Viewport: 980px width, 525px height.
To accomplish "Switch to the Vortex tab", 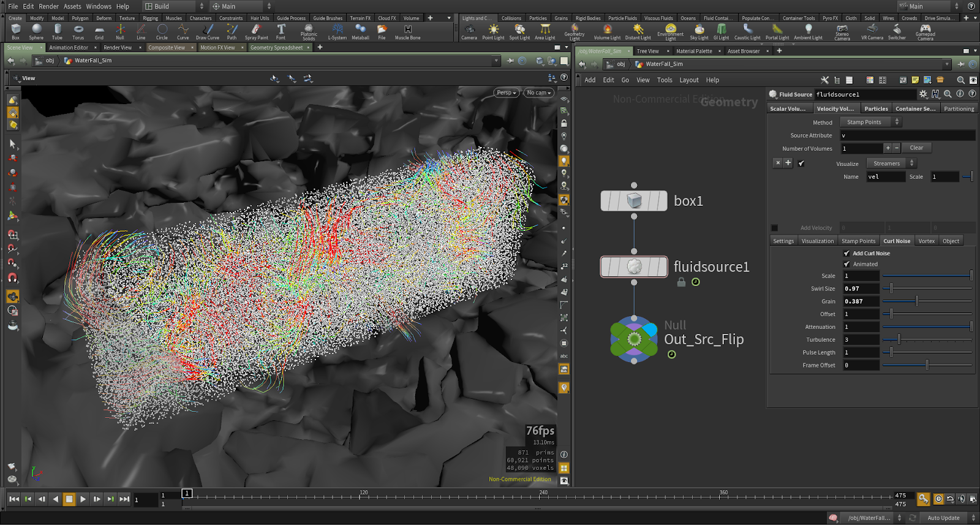I will (x=926, y=241).
